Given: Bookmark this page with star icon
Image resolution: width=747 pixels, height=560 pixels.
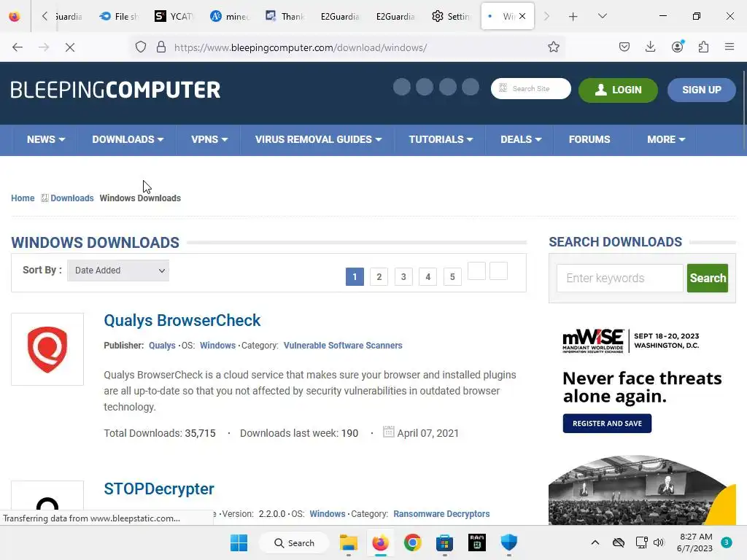Looking at the screenshot, I should pyautogui.click(x=553, y=47).
